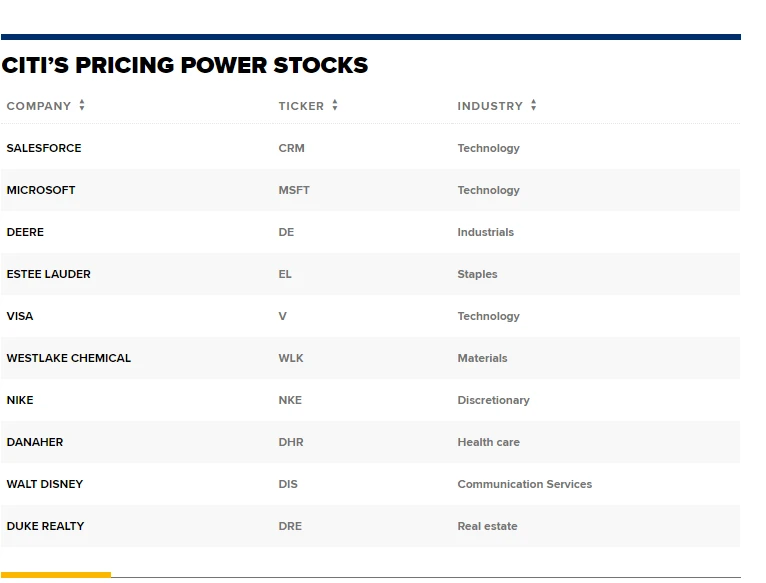Select the Westlake Chemical company name
The width and height of the screenshot is (766, 583).
68,358
